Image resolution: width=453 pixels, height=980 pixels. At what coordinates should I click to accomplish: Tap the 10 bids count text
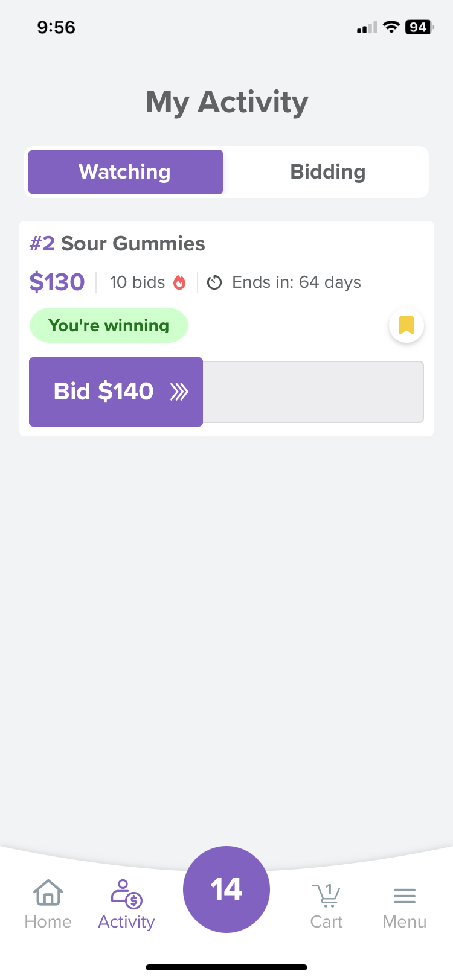click(x=138, y=282)
